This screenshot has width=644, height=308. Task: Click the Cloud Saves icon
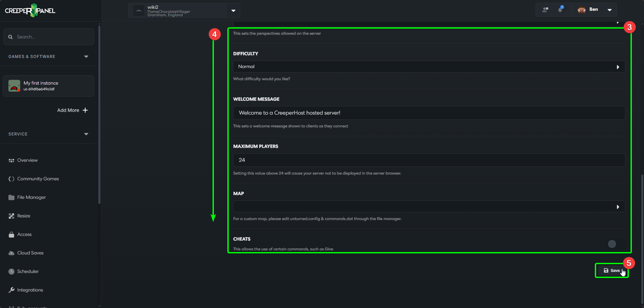pyautogui.click(x=11, y=253)
